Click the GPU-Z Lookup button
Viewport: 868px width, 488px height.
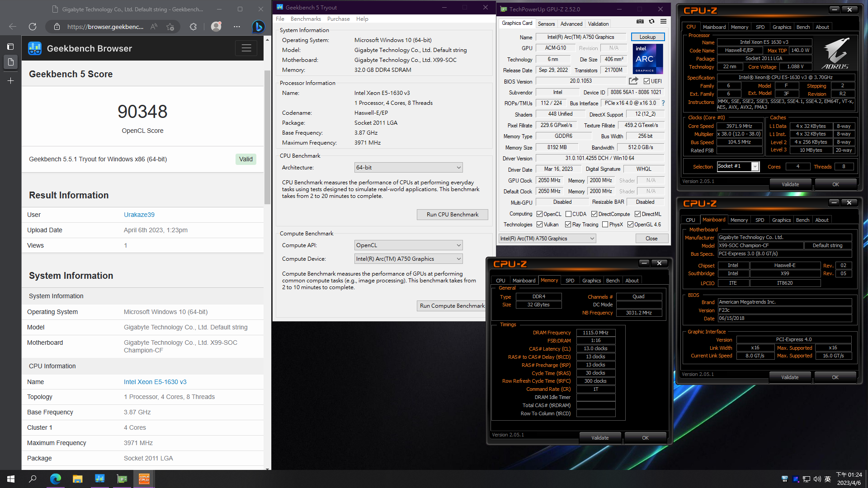647,37
